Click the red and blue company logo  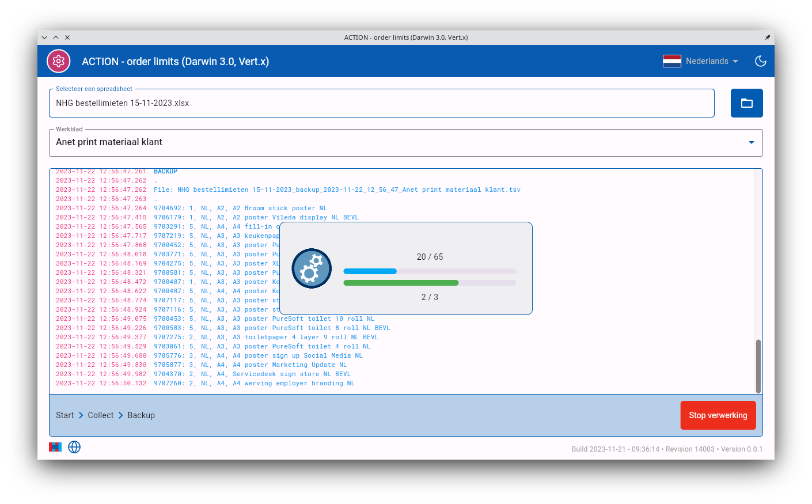click(x=55, y=447)
